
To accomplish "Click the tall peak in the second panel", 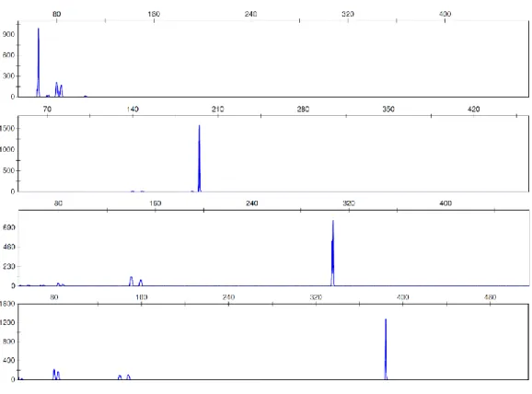I will click(x=199, y=158).
